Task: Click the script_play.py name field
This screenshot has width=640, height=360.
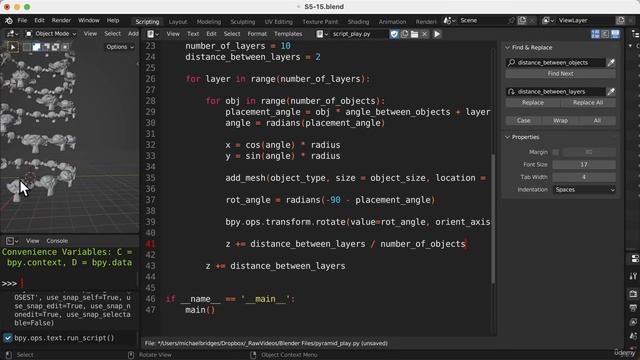Action: tap(358, 34)
